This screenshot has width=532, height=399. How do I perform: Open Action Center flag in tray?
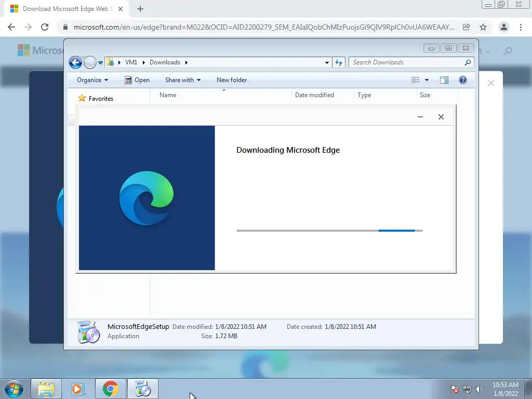click(x=455, y=389)
